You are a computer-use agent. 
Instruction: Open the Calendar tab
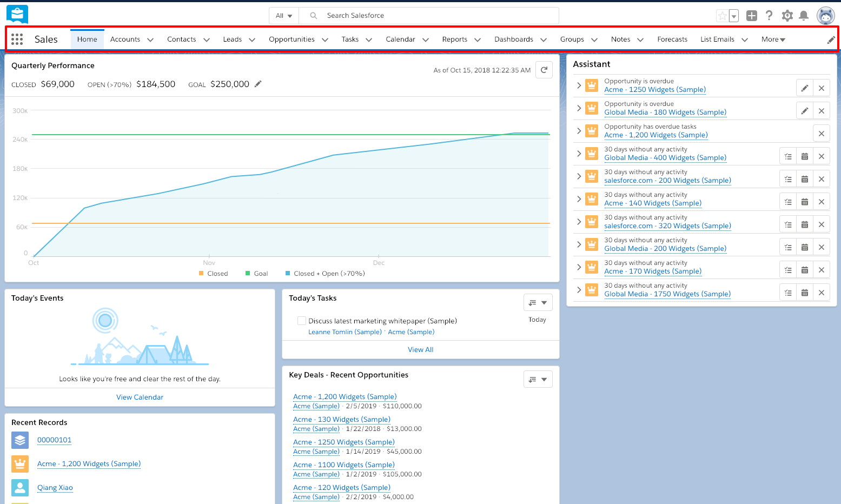point(400,39)
